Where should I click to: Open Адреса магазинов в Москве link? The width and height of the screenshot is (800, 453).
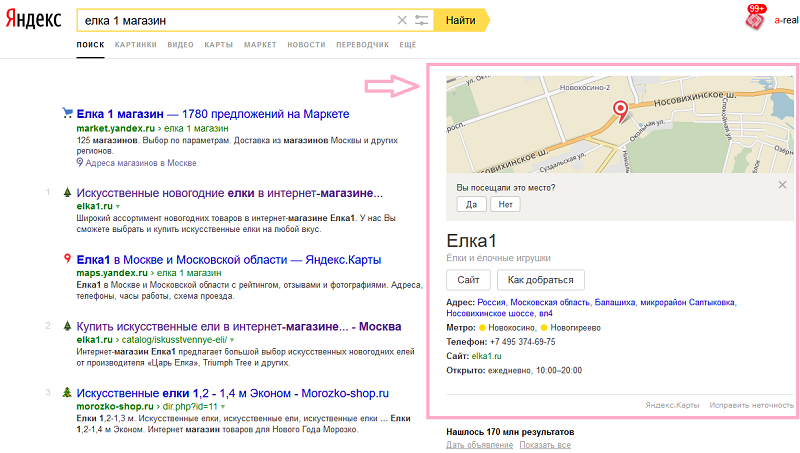coord(141,163)
